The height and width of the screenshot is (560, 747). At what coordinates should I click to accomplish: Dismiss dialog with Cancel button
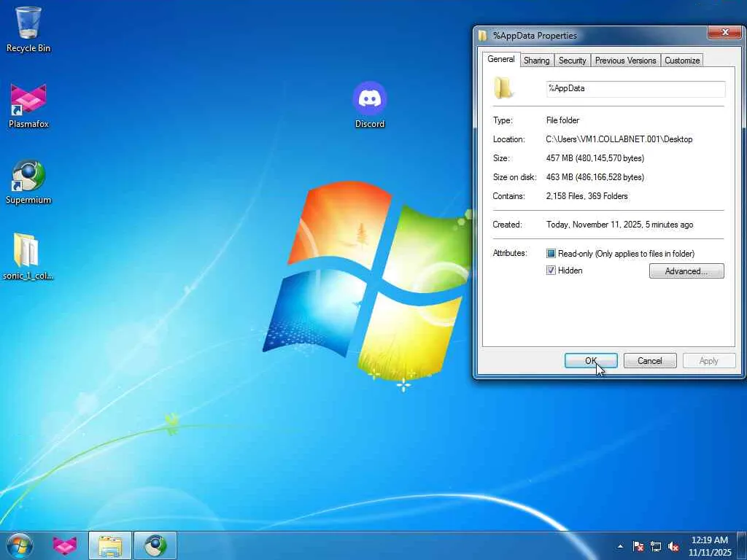pyautogui.click(x=650, y=360)
